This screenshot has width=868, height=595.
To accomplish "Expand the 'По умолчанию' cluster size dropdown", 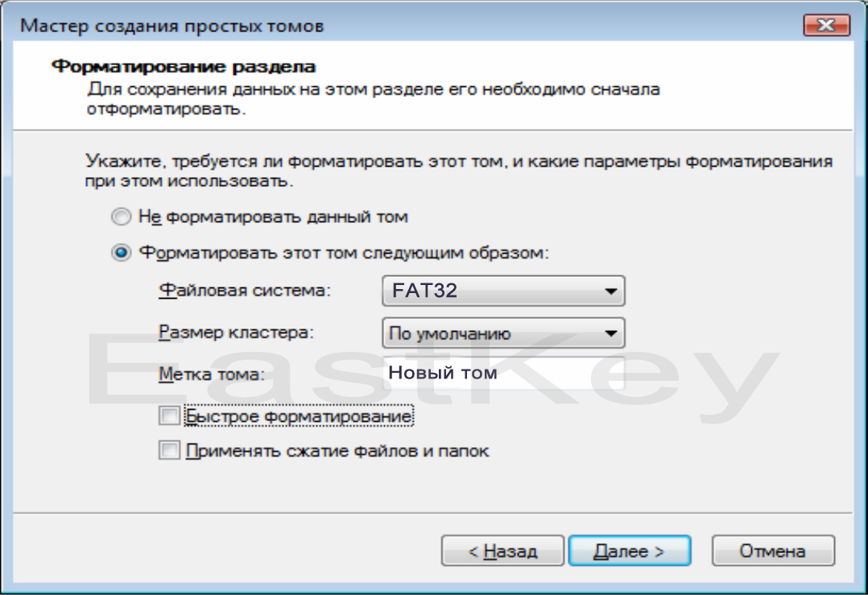I will [x=503, y=333].
